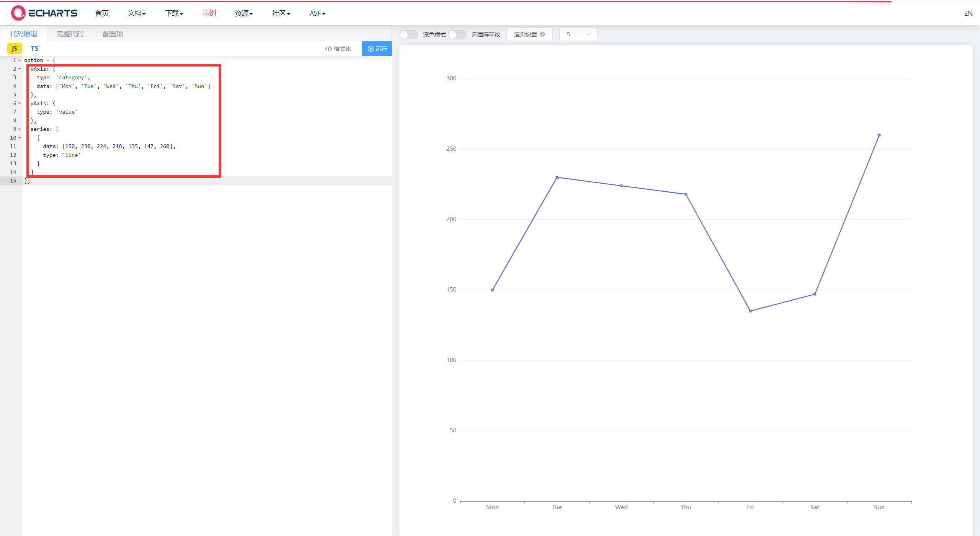Collapse the xAxis code fold arrow

[x=20, y=69]
